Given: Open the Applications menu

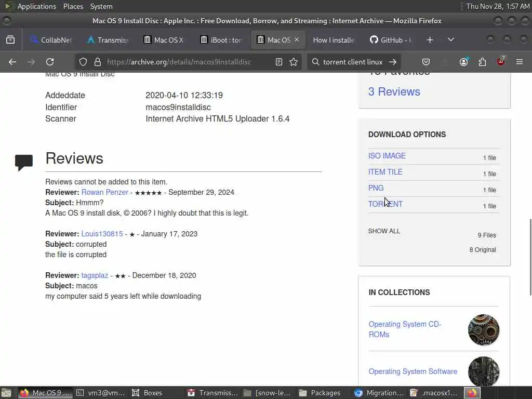Looking at the screenshot, I should coord(37,6).
